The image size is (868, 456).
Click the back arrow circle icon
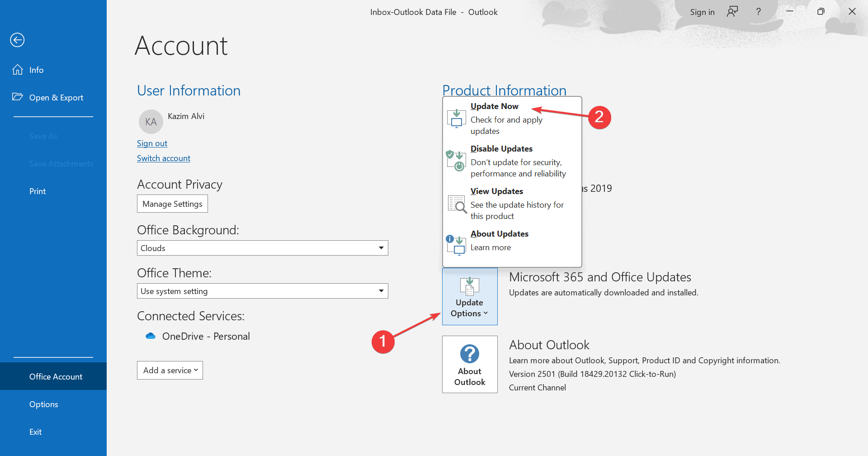point(17,40)
